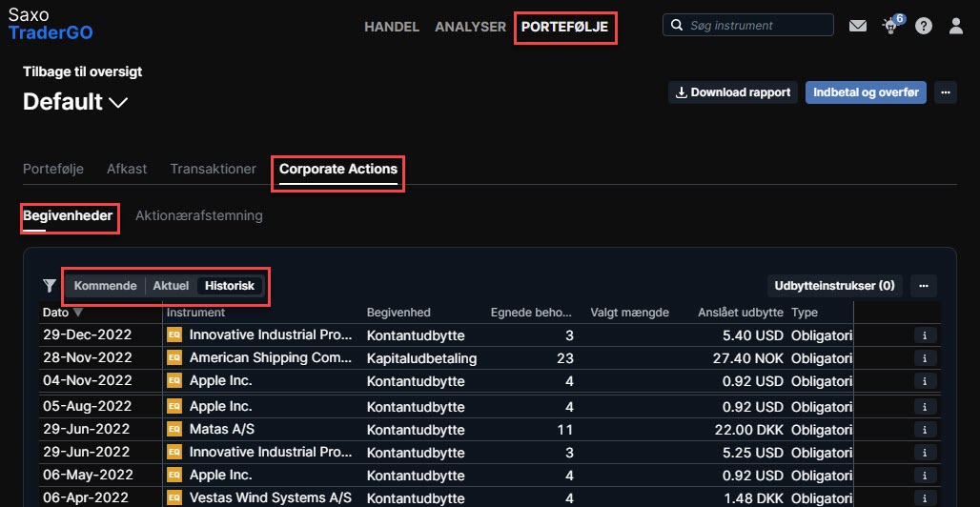Switch to the Portefølje tab
Image resolution: width=980 pixels, height=507 pixels.
53,169
